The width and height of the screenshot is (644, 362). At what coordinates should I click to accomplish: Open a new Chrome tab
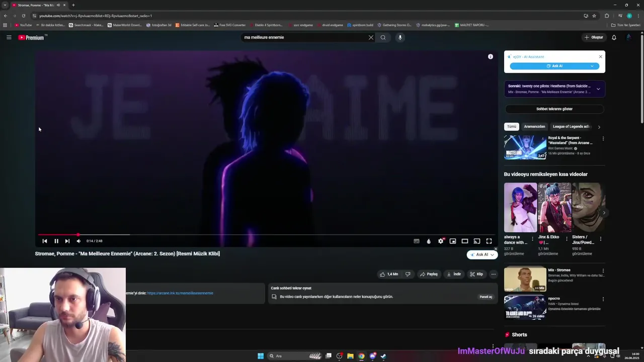(73, 5)
